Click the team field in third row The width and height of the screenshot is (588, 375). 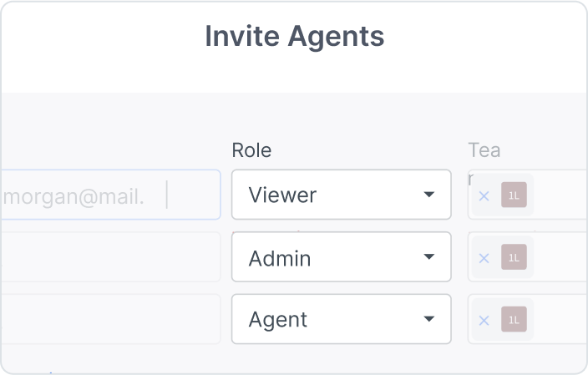coord(560,319)
